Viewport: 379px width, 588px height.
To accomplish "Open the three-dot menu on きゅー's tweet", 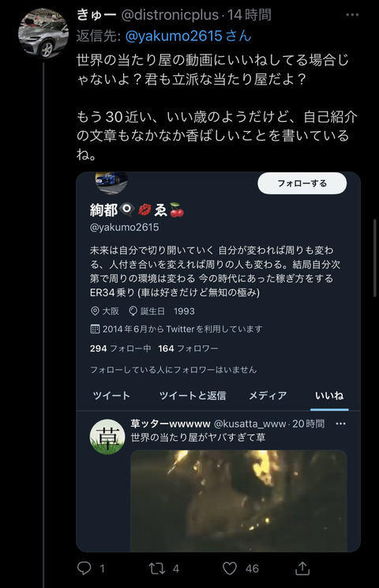I will (352, 15).
